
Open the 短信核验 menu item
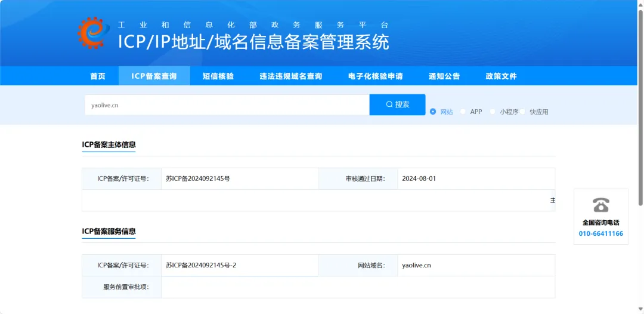click(x=218, y=76)
